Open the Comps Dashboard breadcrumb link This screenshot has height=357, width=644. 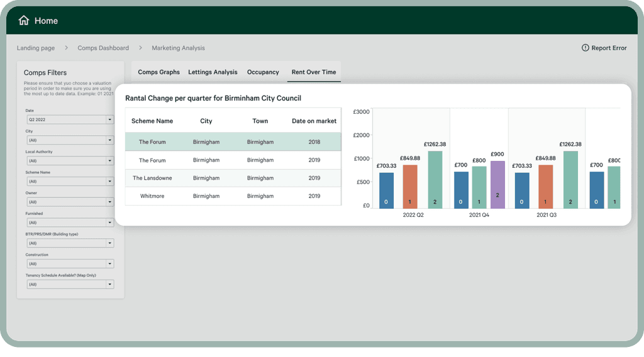pyautogui.click(x=103, y=48)
